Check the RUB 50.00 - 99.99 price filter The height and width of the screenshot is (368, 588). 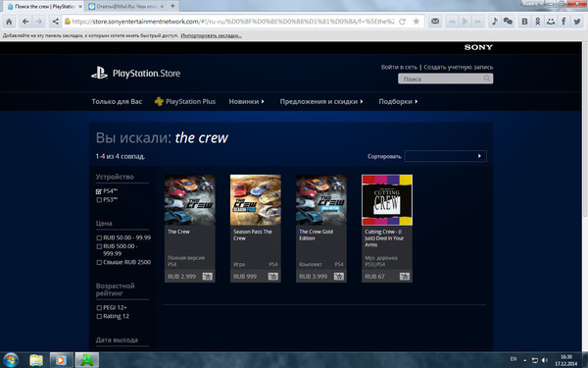(99, 237)
